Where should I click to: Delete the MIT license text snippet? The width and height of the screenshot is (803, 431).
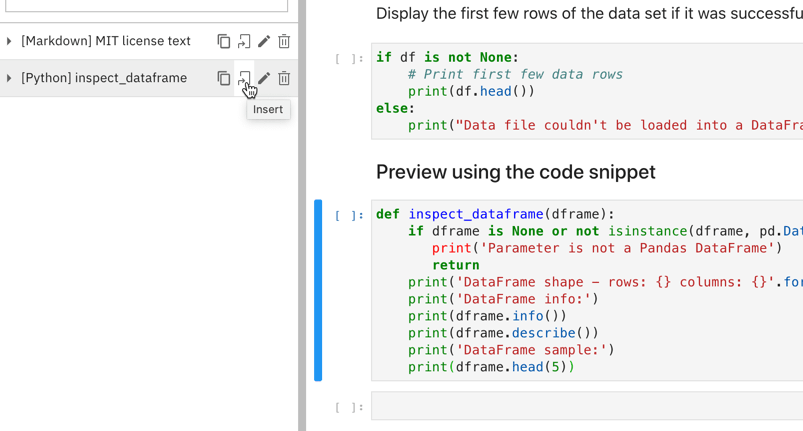pos(284,41)
